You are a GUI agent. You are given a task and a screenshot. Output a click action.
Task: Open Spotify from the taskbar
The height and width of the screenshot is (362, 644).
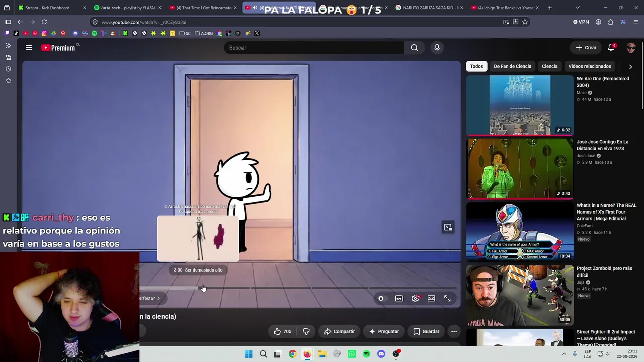366,354
